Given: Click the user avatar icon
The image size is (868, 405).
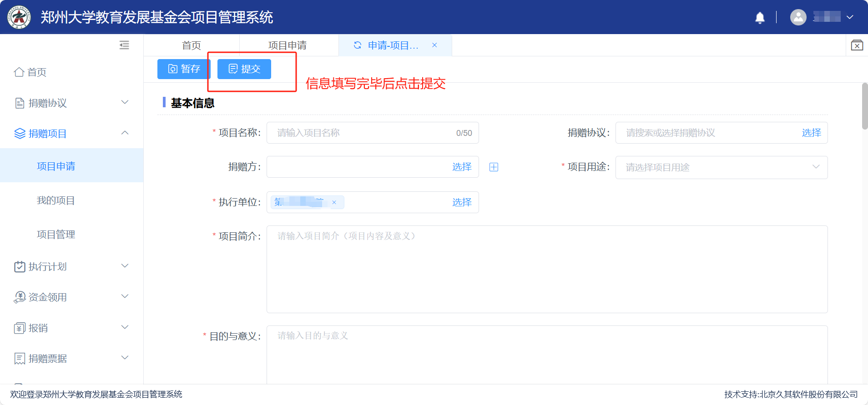Looking at the screenshot, I should (798, 17).
